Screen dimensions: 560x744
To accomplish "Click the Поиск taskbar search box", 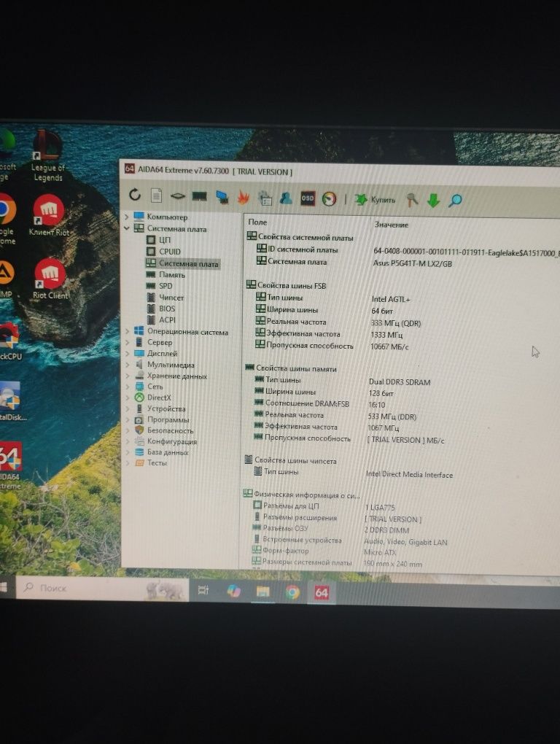I will [103, 589].
